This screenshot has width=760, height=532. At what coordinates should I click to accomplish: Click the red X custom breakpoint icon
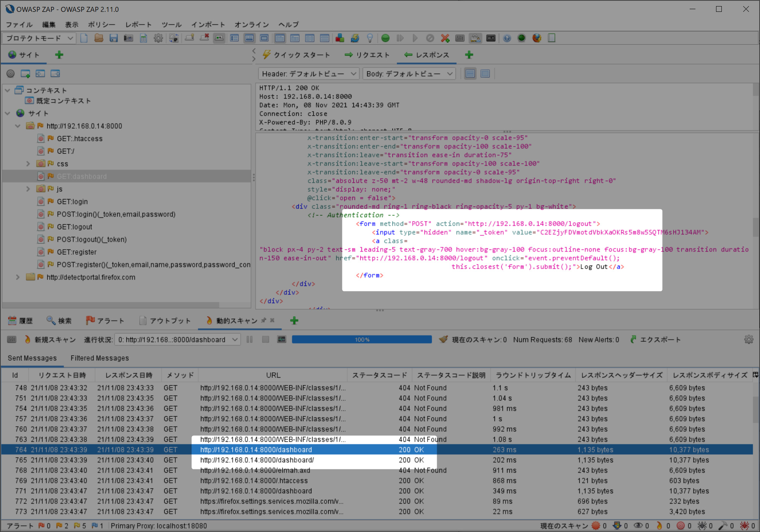pyautogui.click(x=445, y=38)
